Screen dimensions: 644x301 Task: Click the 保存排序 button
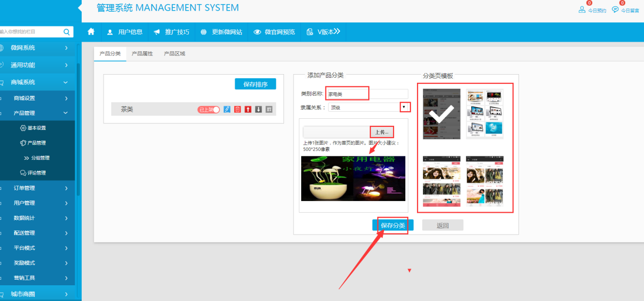point(255,84)
